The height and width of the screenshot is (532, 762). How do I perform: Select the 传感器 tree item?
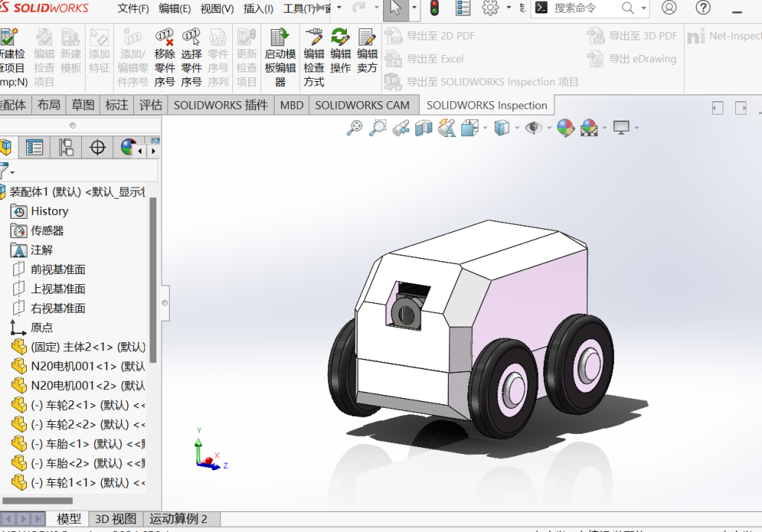(47, 231)
